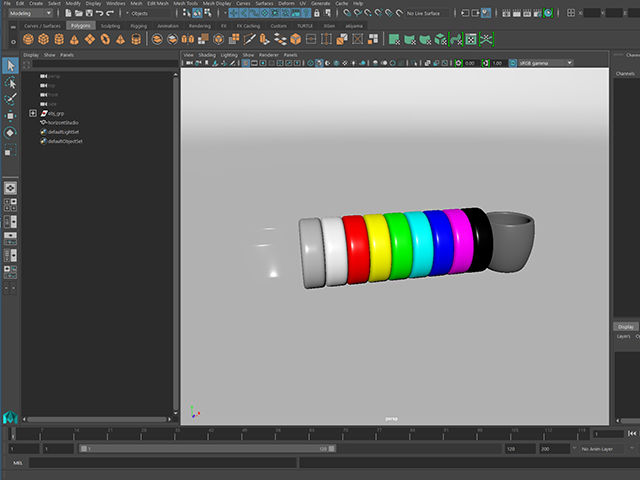
Task: Activate the Scale tool in toolbox
Action: click(x=10, y=149)
